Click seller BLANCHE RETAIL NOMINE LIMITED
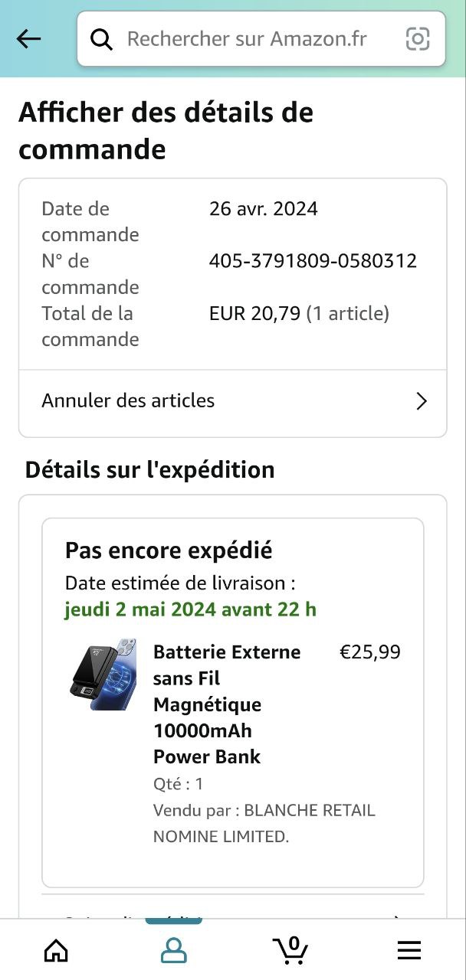This screenshot has height=980, width=466. point(264,823)
